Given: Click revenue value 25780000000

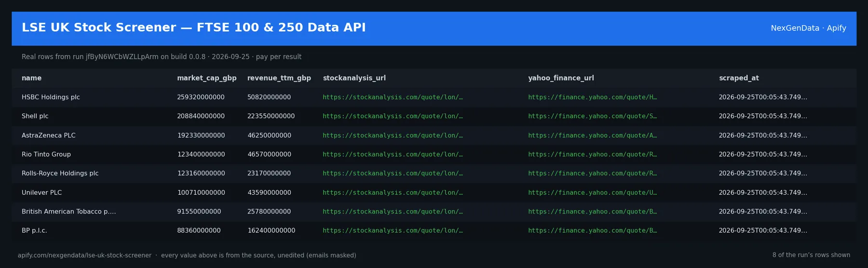Looking at the screenshot, I should [269, 212].
